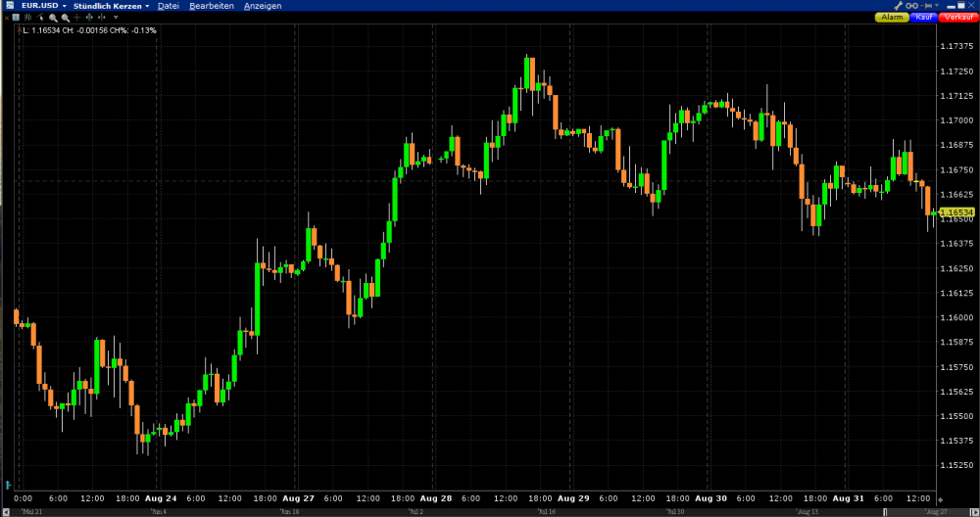Screen dimensions: 980x517
Task: Click the yellow Alarm button
Action: (892, 18)
